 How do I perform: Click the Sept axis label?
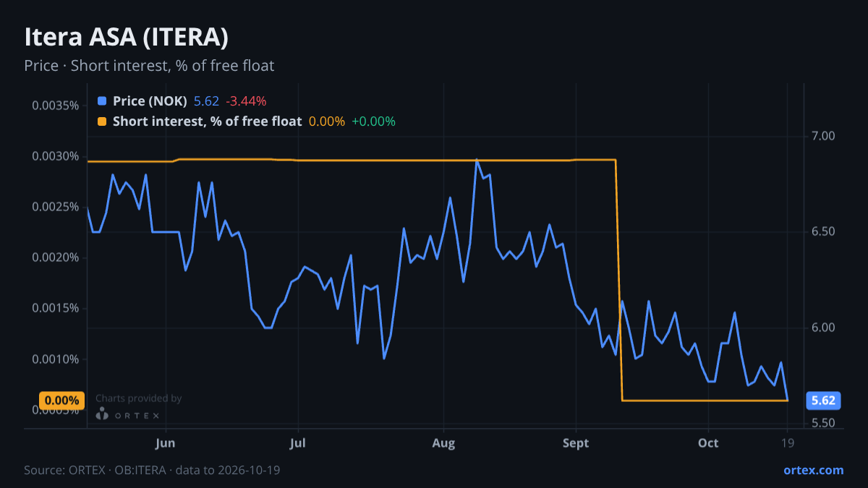click(x=576, y=443)
